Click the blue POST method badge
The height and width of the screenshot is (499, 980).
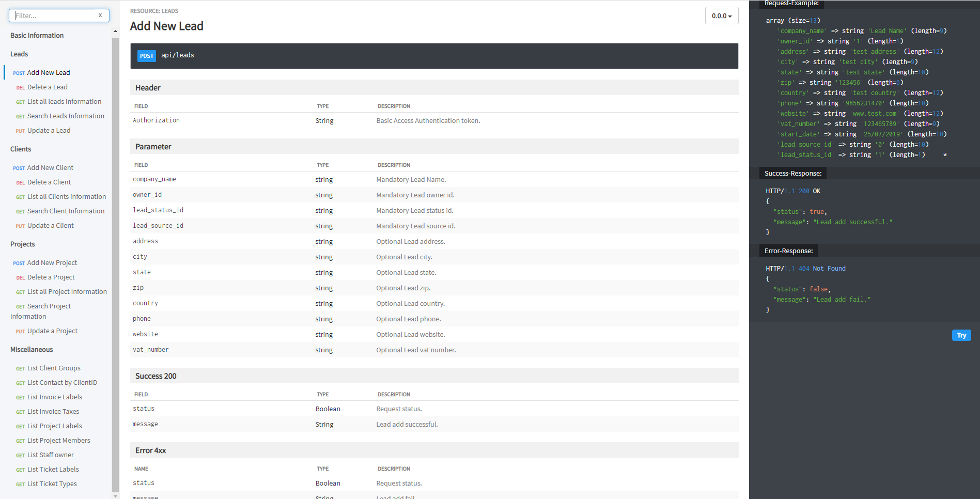click(147, 56)
